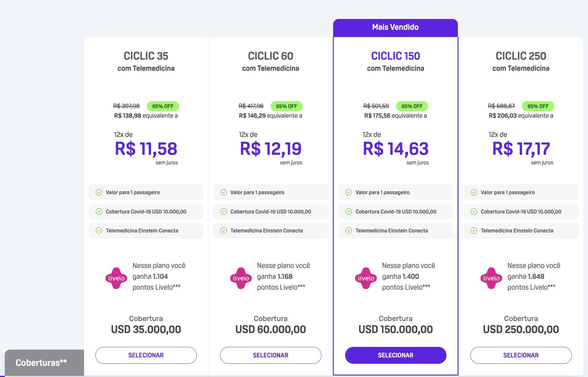This screenshot has height=377, width=588.
Task: Click the Livelo logo in CICLIC 150 plan
Action: click(x=366, y=278)
